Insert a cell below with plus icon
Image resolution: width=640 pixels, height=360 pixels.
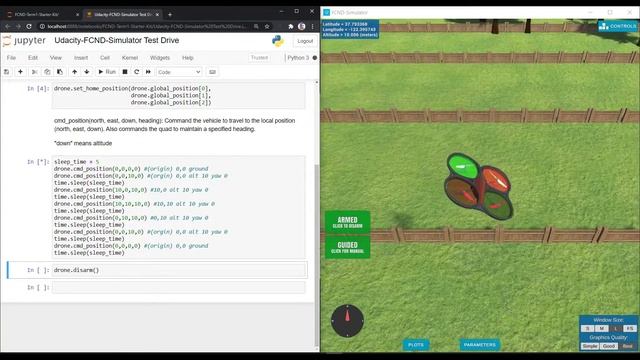point(20,72)
